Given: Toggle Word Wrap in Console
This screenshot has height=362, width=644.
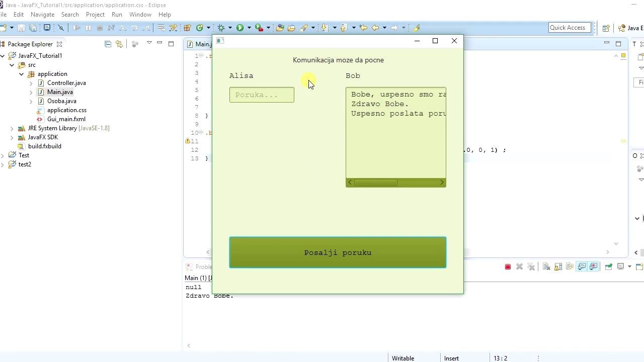Looking at the screenshot, I should [570, 267].
